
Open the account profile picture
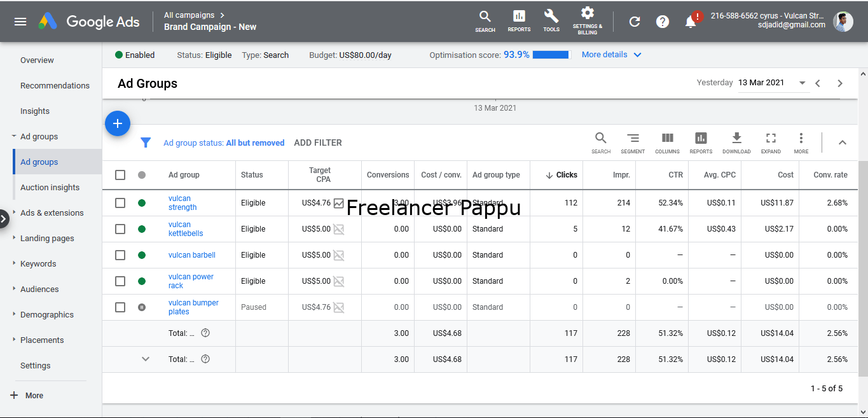pyautogui.click(x=843, y=21)
